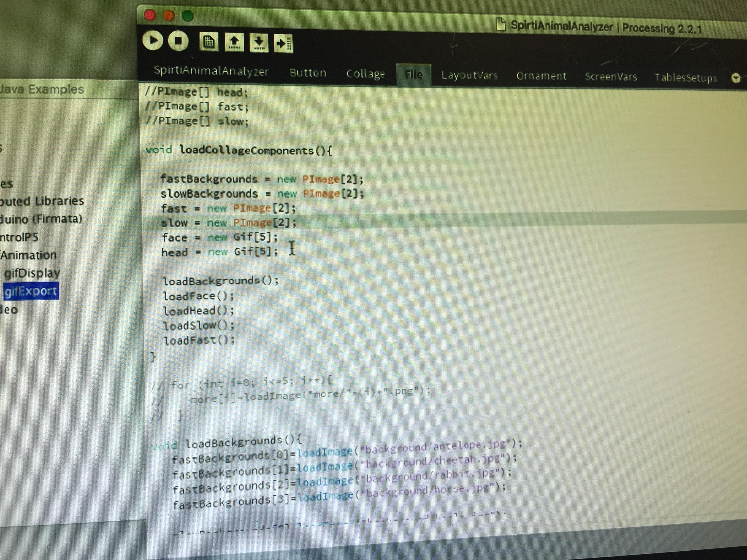Select gifDisplay in the examples tree
Screen dimensions: 747x560
pos(32,273)
